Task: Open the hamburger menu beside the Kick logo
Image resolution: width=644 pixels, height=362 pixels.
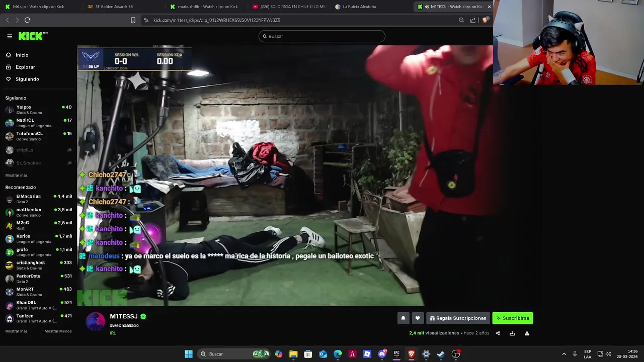Action: tap(10, 36)
